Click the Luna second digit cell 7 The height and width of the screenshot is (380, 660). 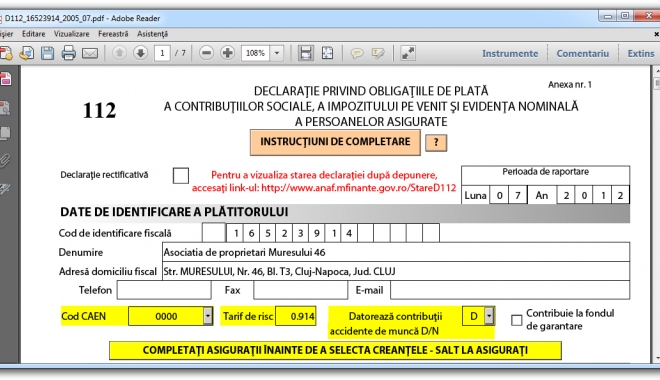(518, 195)
